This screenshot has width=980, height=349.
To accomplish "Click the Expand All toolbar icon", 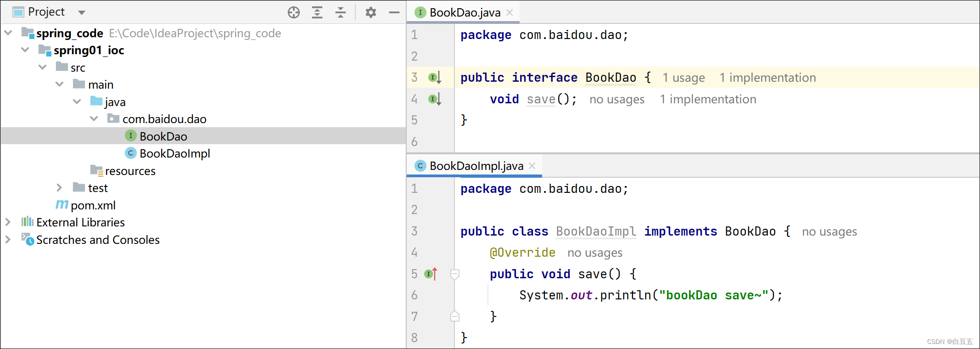I will [317, 12].
